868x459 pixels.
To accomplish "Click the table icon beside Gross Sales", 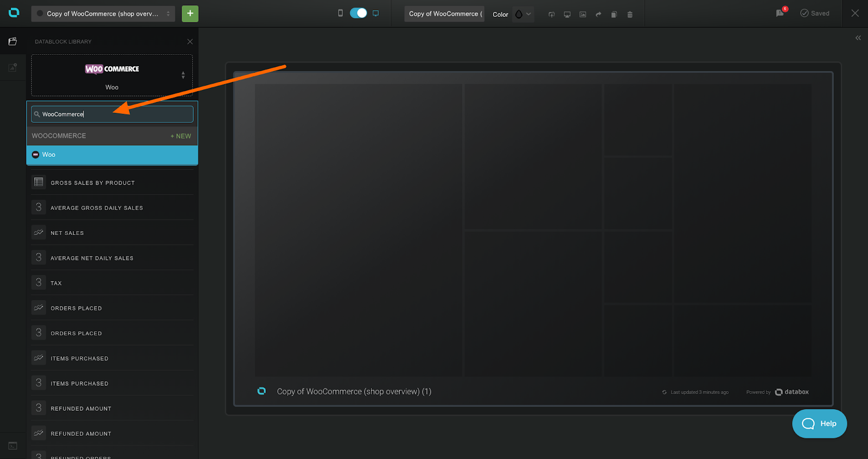I will click(x=39, y=182).
